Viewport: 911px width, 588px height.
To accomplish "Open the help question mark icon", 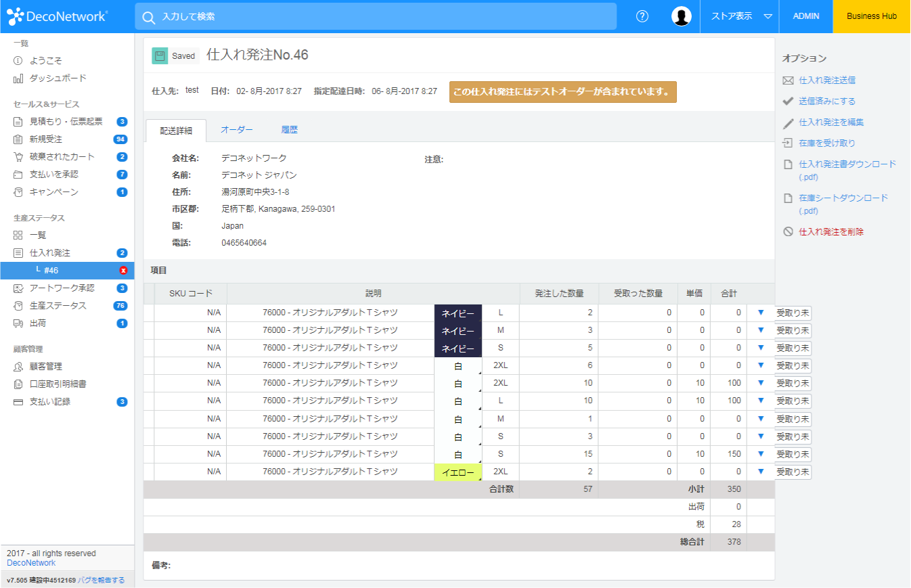I will 642,16.
